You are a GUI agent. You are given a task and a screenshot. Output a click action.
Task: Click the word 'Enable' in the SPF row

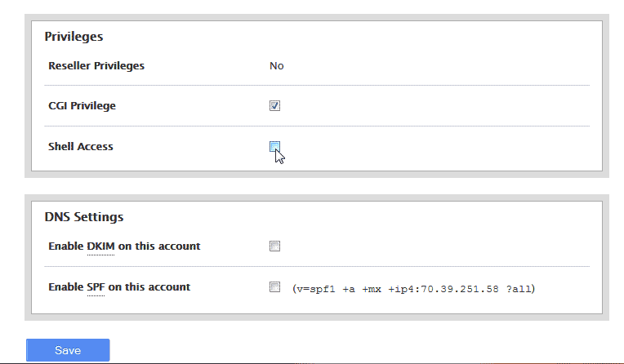[x=65, y=287]
